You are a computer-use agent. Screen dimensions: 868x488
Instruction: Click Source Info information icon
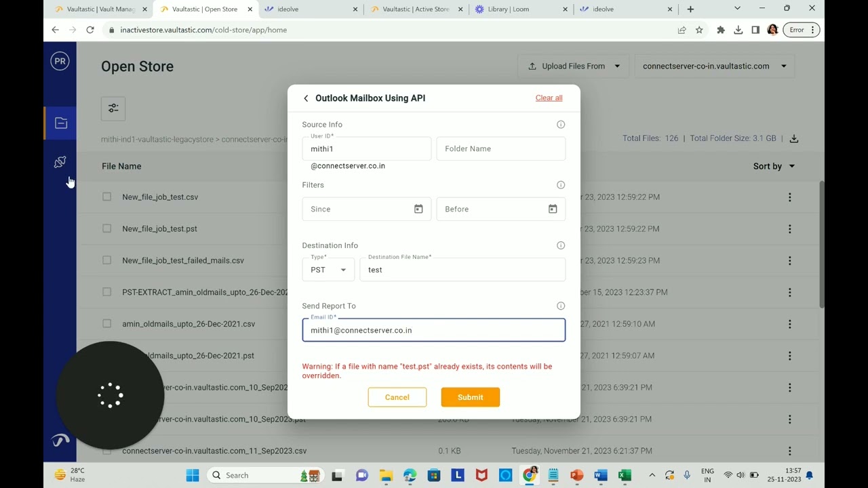click(561, 125)
